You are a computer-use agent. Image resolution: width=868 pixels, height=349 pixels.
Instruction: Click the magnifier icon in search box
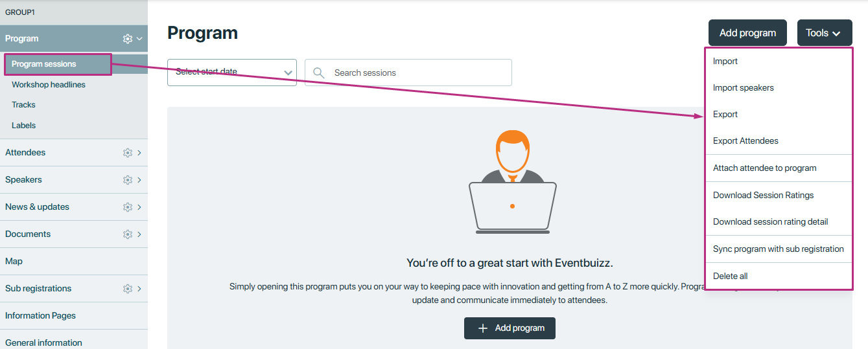tap(318, 73)
